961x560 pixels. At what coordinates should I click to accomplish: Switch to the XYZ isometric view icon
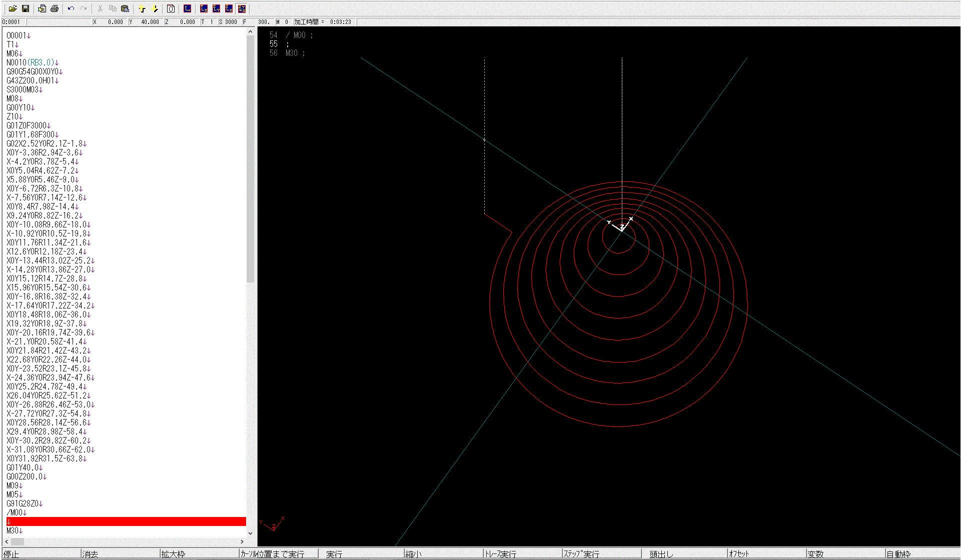[242, 8]
